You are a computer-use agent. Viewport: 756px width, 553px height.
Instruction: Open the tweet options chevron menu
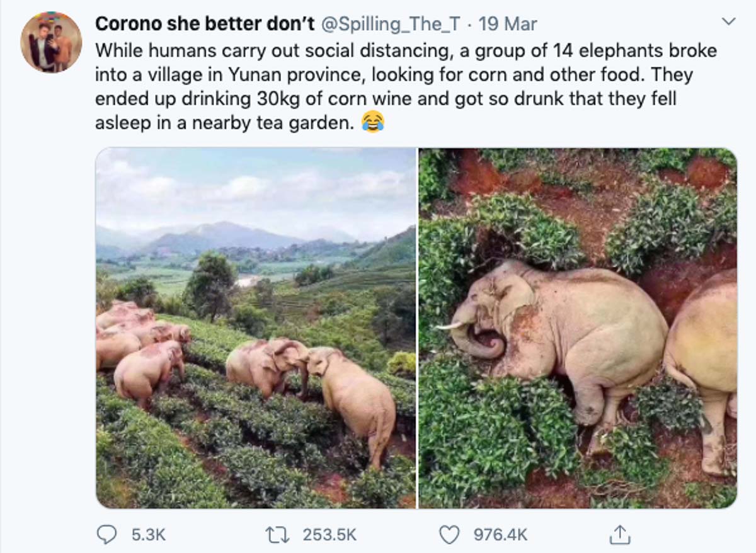pos(728,21)
